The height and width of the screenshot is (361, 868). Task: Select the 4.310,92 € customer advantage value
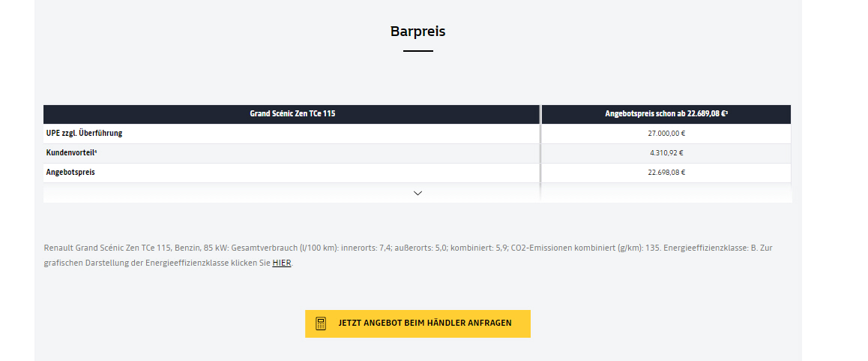click(x=666, y=152)
